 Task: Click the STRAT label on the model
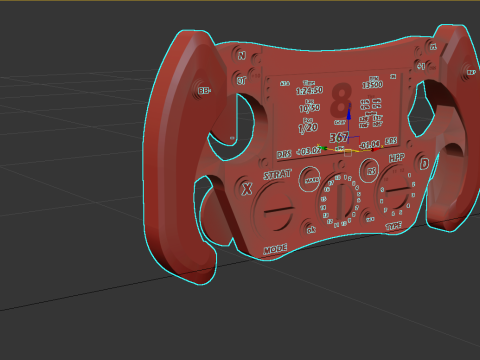pos(277,175)
